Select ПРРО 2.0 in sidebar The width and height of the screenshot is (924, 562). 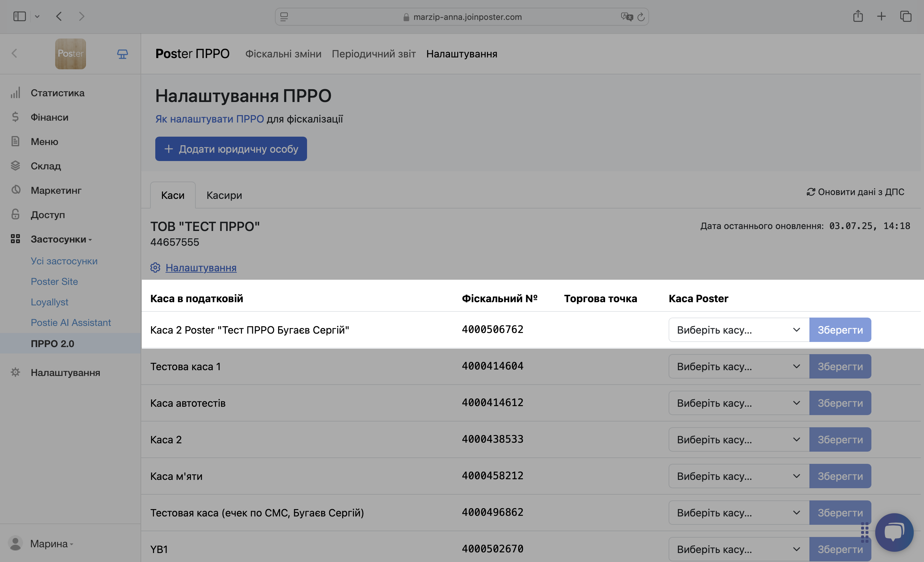tap(53, 344)
